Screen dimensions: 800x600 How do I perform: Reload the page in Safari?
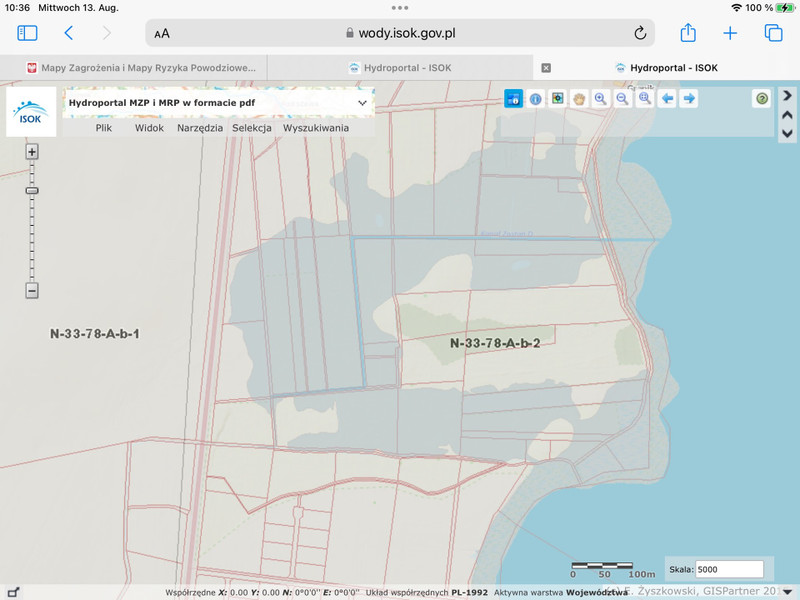pyautogui.click(x=640, y=33)
